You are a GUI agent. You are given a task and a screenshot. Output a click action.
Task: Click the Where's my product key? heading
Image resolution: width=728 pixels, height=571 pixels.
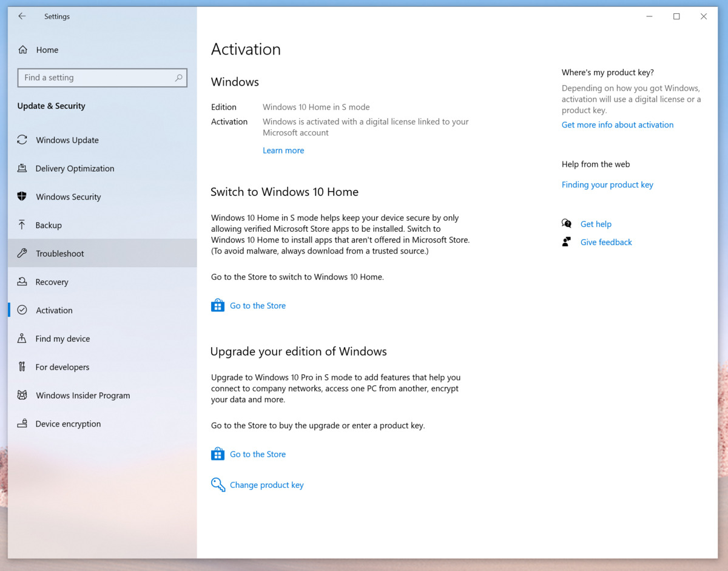(x=608, y=72)
